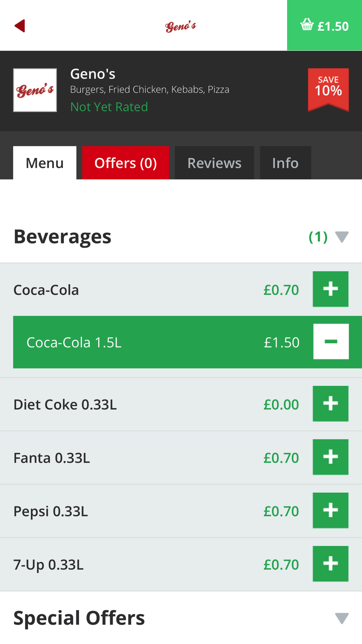This screenshot has height=644, width=362.
Task: Tap the Not Yet Rated link
Action: [109, 107]
